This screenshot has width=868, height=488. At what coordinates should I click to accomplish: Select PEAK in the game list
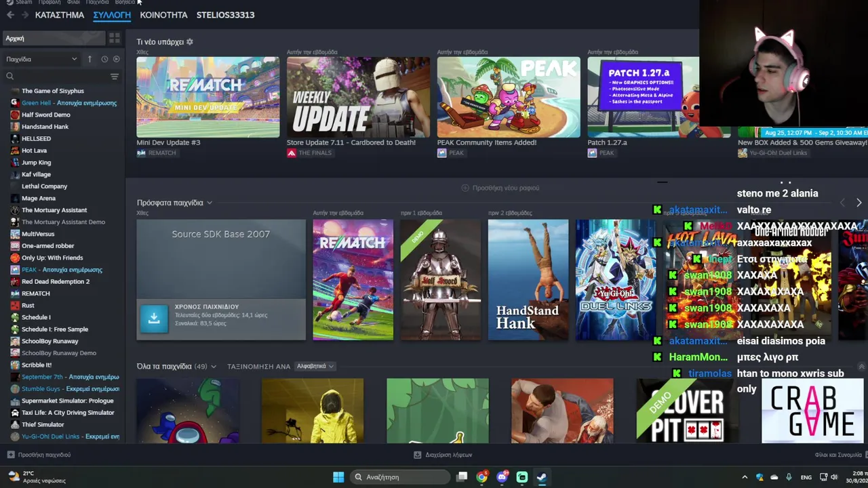click(62, 270)
